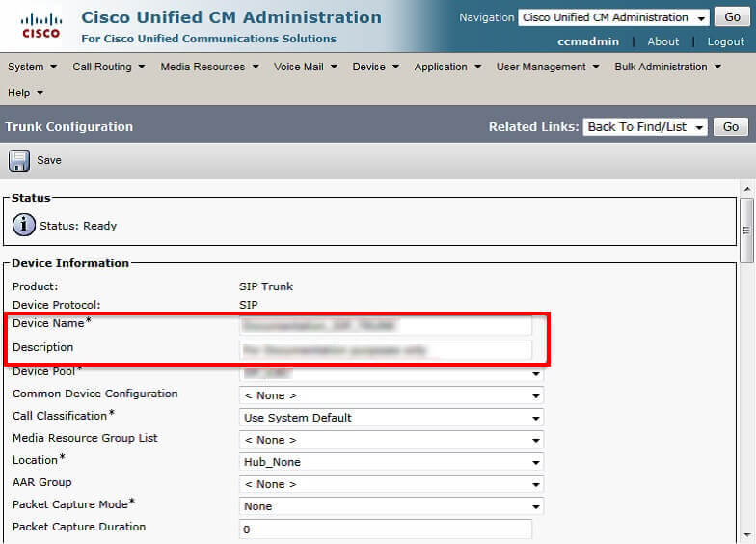756x544 pixels.
Task: Open the Call Routing menu
Action: pyautogui.click(x=108, y=67)
